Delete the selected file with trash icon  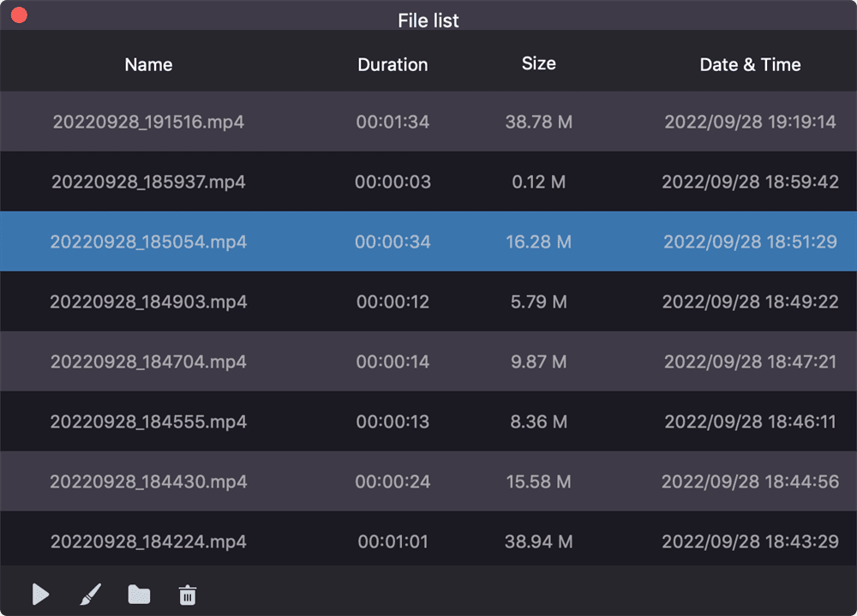(188, 594)
